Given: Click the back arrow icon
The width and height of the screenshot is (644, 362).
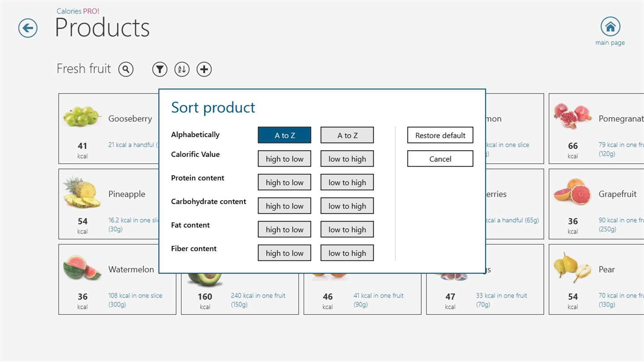Looking at the screenshot, I should tap(28, 28).
